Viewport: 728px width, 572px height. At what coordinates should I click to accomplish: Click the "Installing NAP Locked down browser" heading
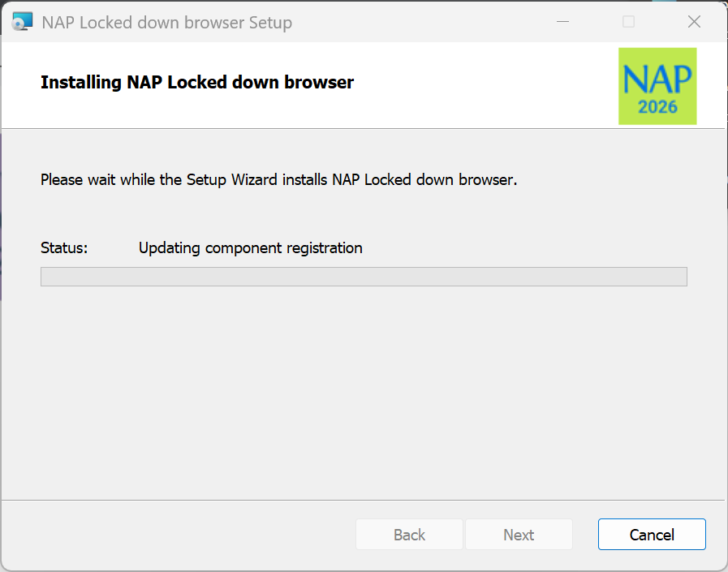pos(197,83)
